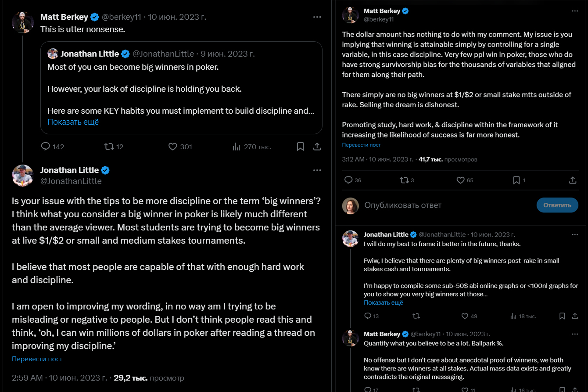The height and width of the screenshot is (392, 588).
Task: Like the tweet with 301 likes
Action: pyautogui.click(x=173, y=147)
